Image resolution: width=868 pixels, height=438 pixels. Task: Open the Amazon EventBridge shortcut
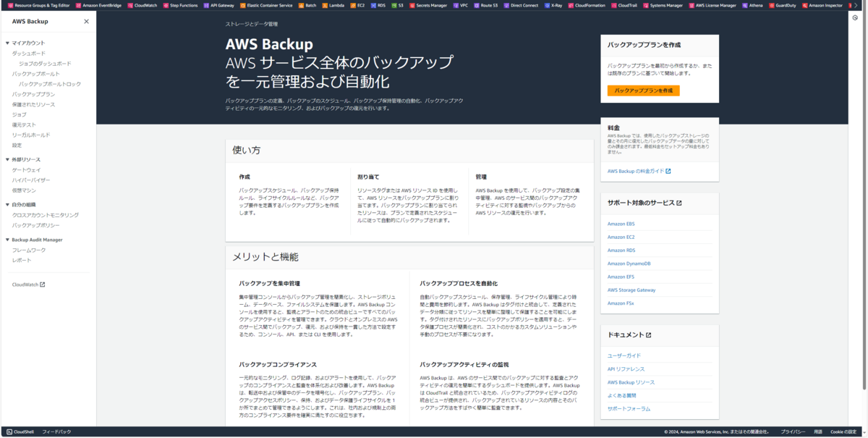[98, 5]
